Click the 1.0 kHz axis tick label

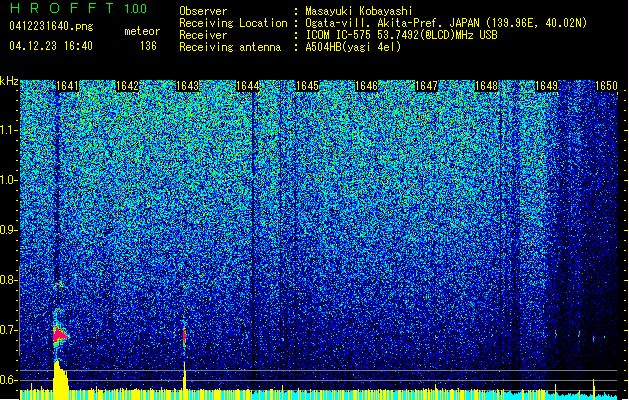pos(8,181)
